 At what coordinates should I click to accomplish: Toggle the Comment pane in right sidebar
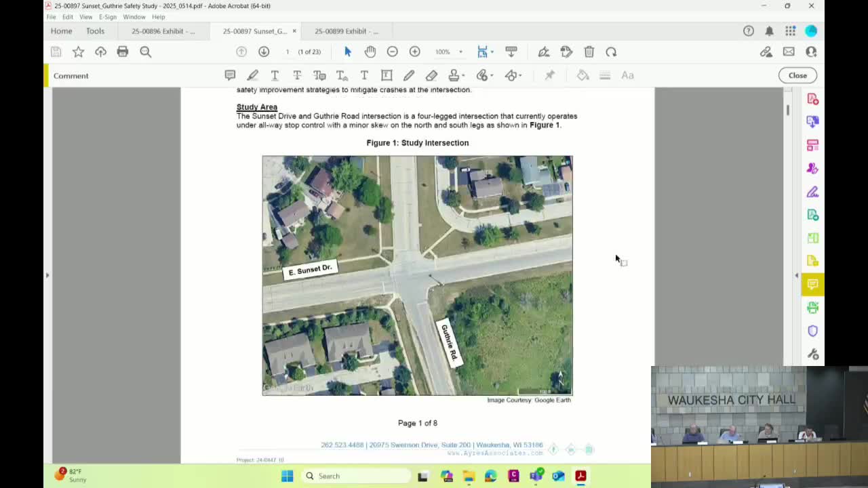click(x=812, y=284)
